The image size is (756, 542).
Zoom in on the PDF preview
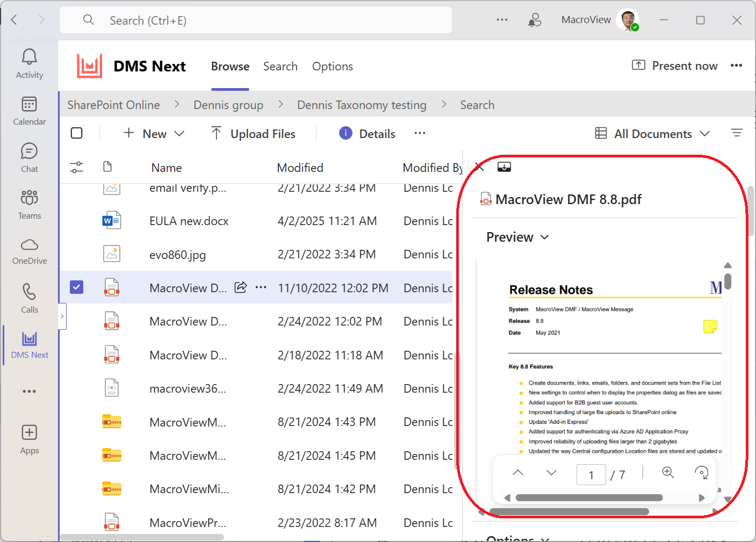click(x=668, y=472)
